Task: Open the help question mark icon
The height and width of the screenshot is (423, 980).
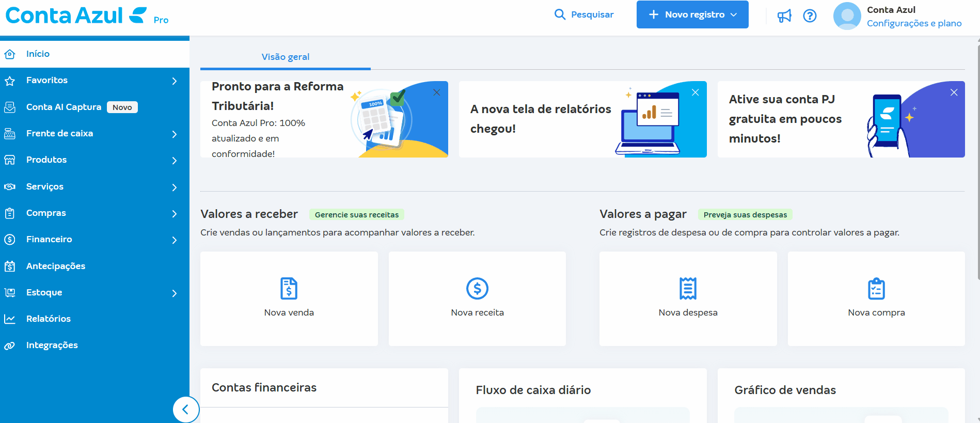Action: (x=810, y=16)
